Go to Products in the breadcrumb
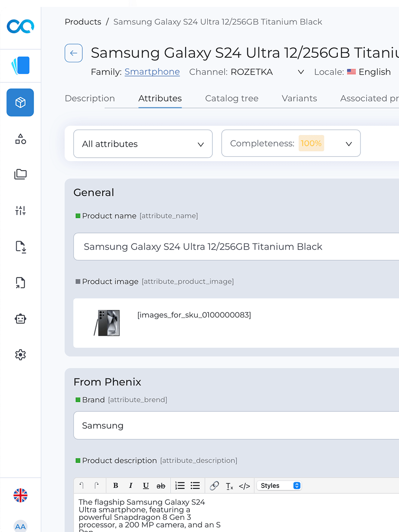Image resolution: width=399 pixels, height=532 pixels. pyautogui.click(x=83, y=22)
